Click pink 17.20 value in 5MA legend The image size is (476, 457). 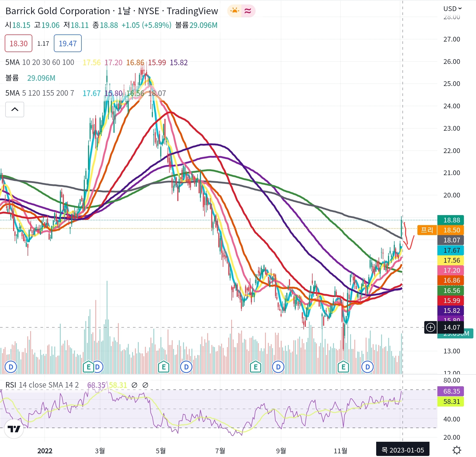pyautogui.click(x=113, y=62)
